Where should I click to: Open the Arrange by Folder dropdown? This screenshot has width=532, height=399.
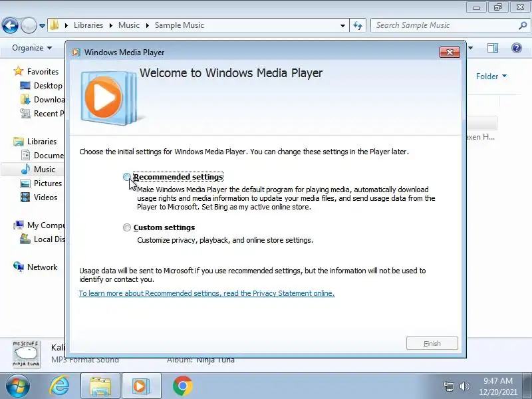(x=491, y=76)
